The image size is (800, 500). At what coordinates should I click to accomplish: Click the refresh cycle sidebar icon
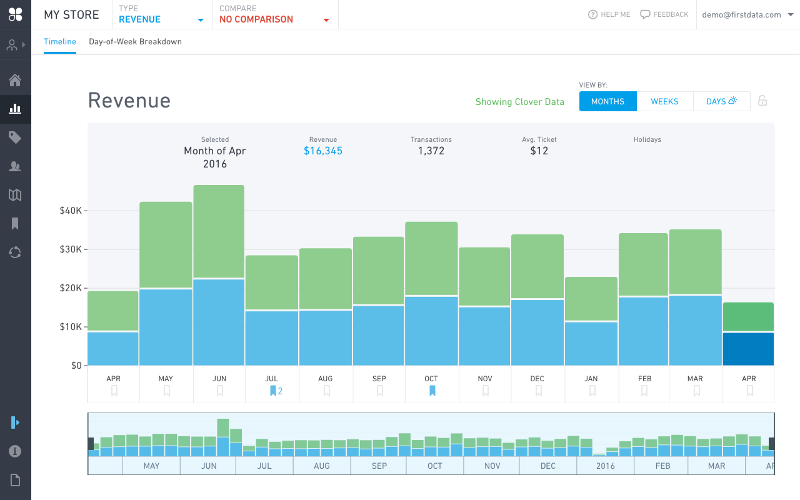tap(15, 252)
